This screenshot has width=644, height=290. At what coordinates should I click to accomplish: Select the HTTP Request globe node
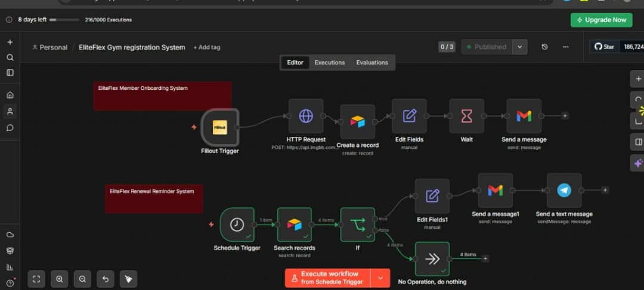(x=305, y=116)
